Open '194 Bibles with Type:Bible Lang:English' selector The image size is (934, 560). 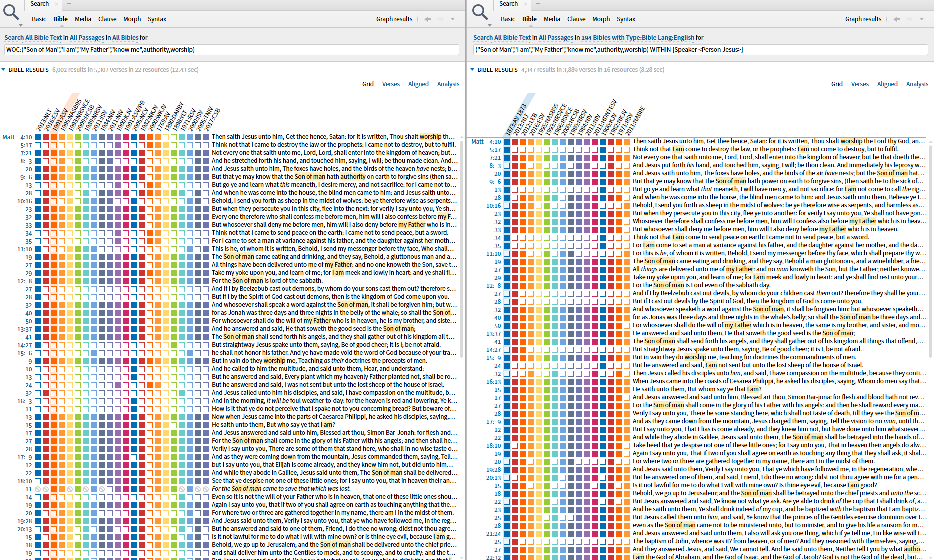638,38
